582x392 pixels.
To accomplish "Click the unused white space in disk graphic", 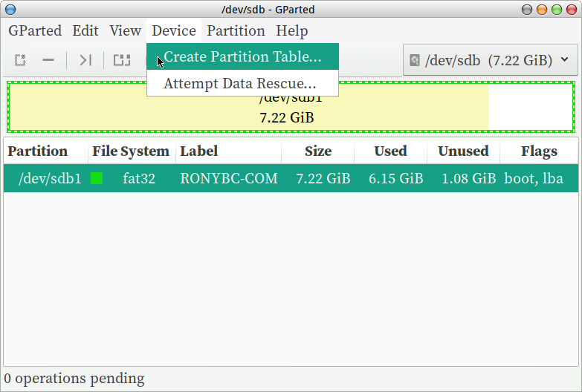I will click(529, 107).
